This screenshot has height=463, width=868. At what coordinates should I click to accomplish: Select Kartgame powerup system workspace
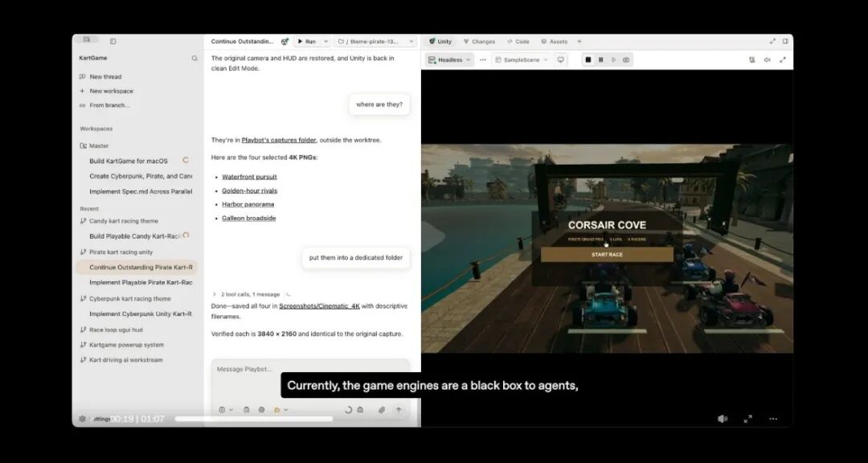click(126, 345)
